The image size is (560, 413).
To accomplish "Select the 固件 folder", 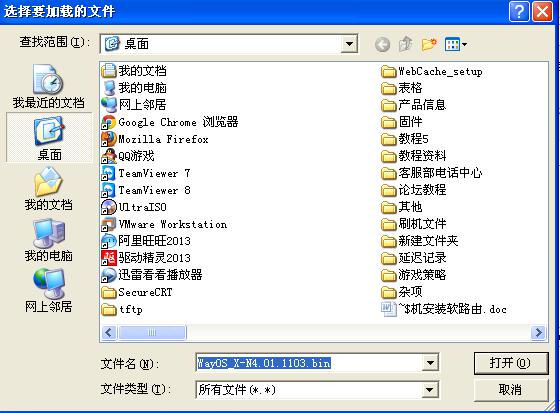I will pos(402,122).
